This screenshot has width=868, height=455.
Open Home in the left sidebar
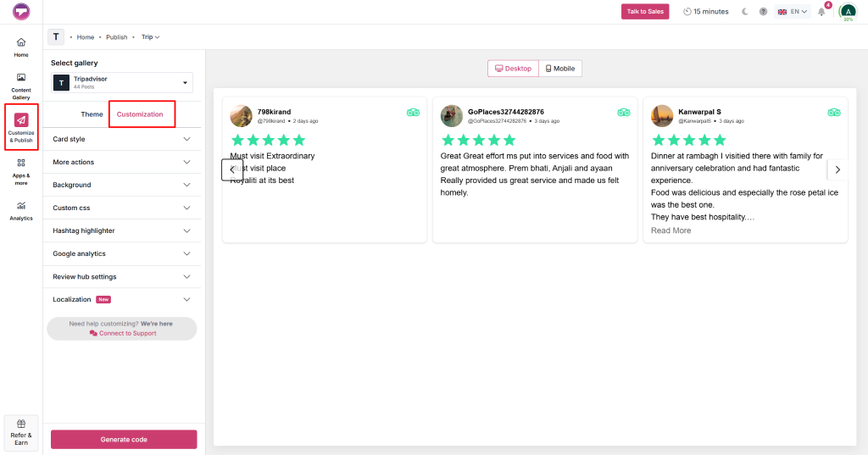tap(21, 47)
